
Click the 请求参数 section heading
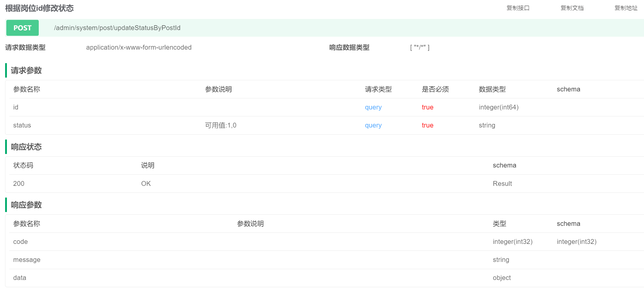click(x=26, y=70)
